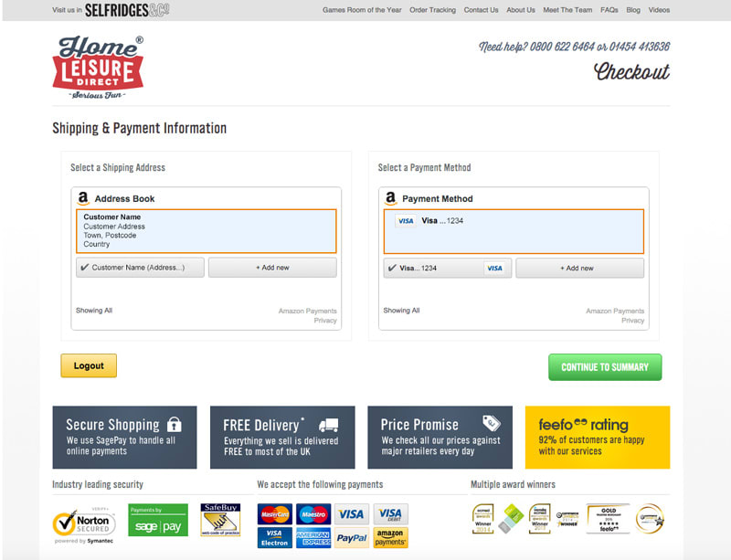Click the plain Visa payment icon in footer

coord(352,514)
